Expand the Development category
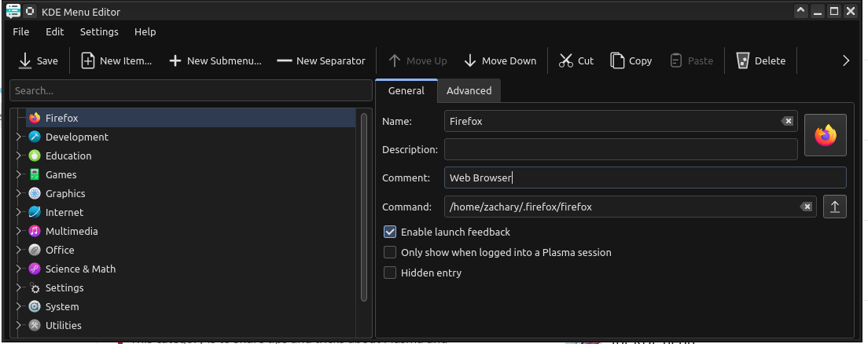The width and height of the screenshot is (868, 344). point(19,137)
